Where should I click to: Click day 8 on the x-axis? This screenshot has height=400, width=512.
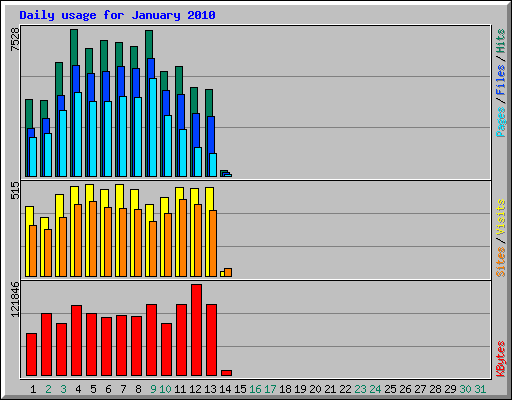138,389
